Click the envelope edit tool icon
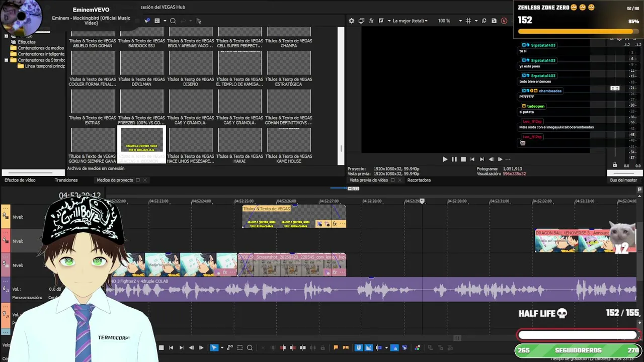 coord(230,347)
